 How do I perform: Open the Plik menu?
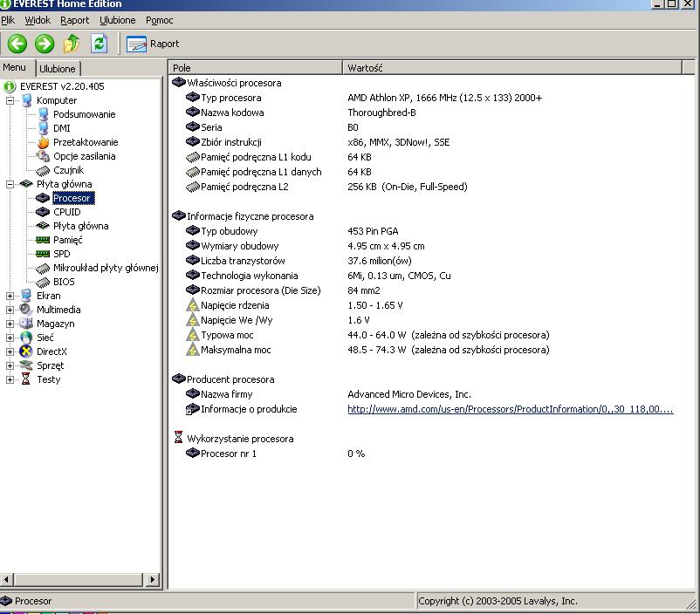(x=8, y=20)
